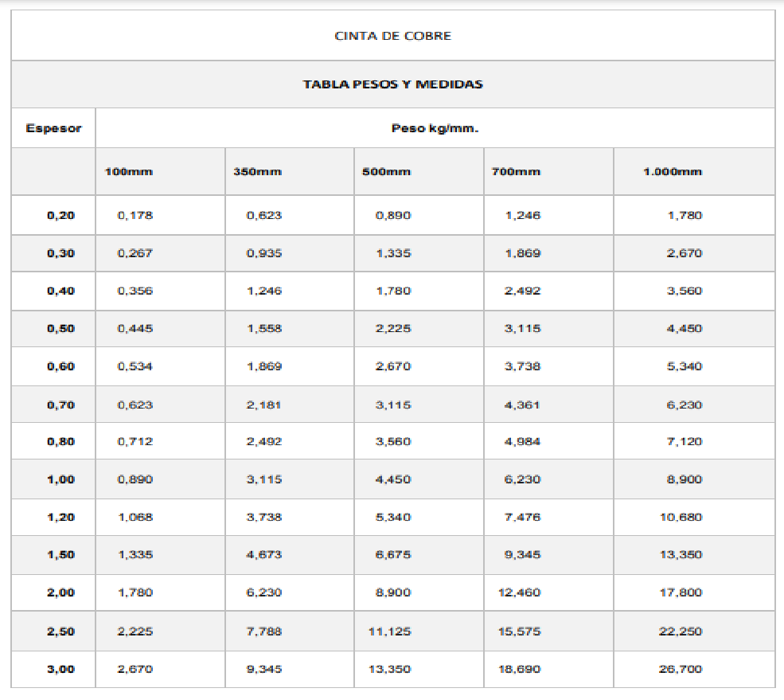
Task: Click the Espesor column header
Action: 53,127
